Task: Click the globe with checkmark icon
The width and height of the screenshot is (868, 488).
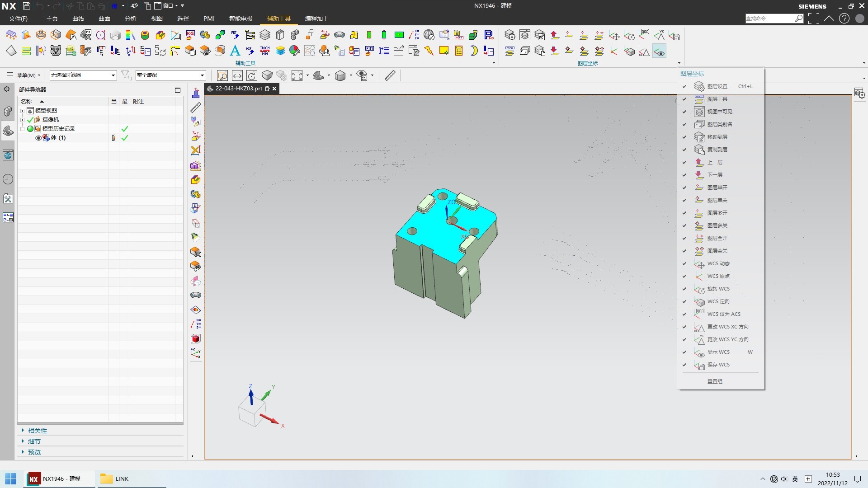Action: 429,35
